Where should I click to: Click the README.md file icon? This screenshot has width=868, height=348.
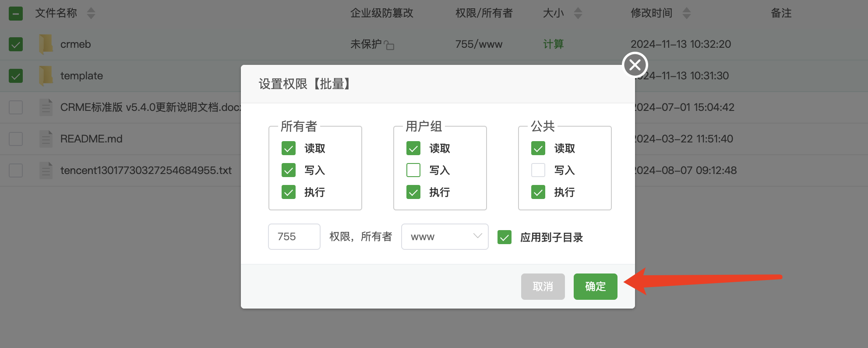pyautogui.click(x=46, y=139)
